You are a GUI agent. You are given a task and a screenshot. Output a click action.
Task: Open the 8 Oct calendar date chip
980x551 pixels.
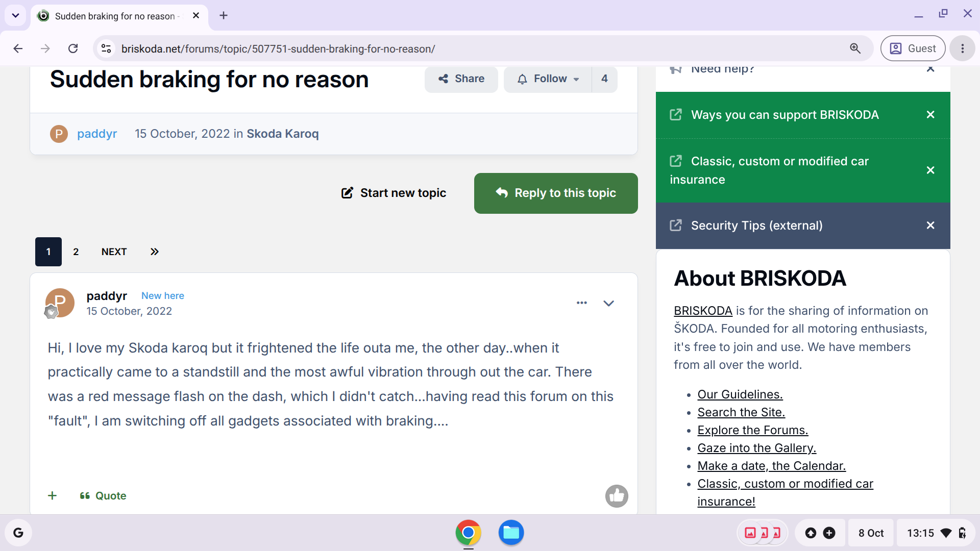click(871, 533)
